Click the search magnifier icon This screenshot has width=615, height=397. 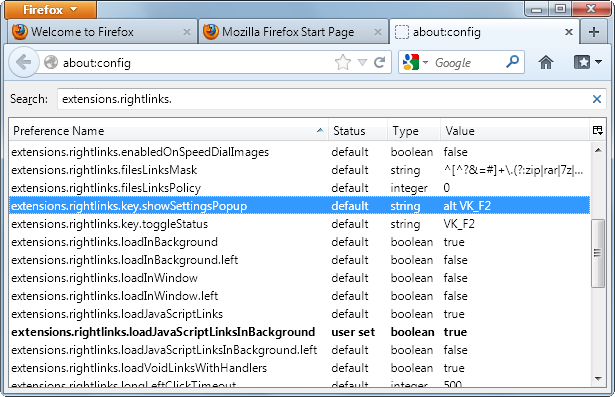[512, 62]
